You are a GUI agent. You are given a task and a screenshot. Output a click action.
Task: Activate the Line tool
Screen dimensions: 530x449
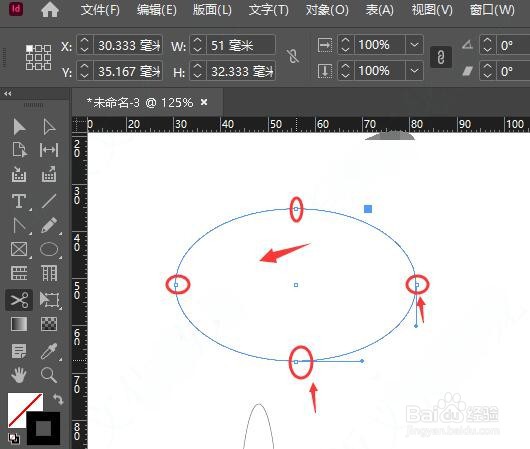coord(49,201)
